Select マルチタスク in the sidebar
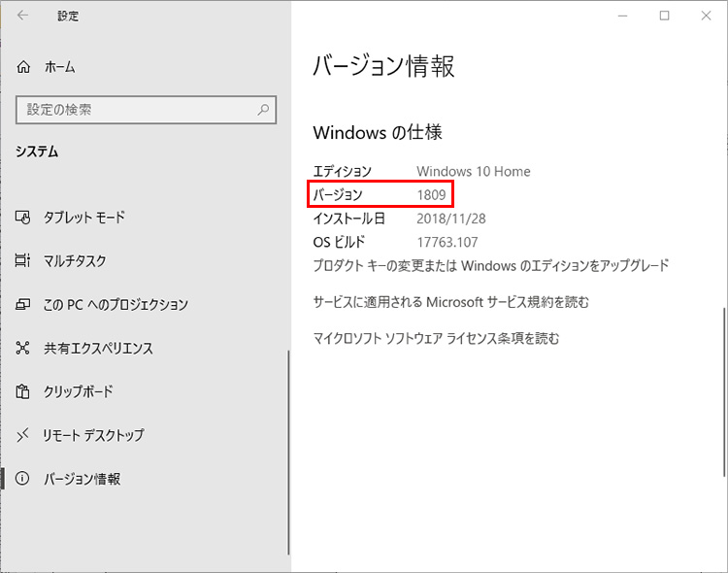The width and height of the screenshot is (728, 573). point(75,261)
